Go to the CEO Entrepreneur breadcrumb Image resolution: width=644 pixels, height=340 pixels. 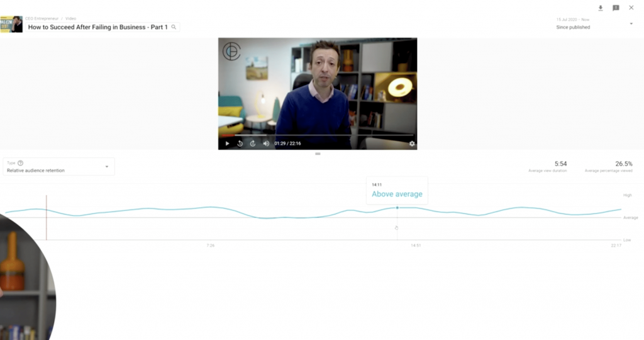[42, 18]
